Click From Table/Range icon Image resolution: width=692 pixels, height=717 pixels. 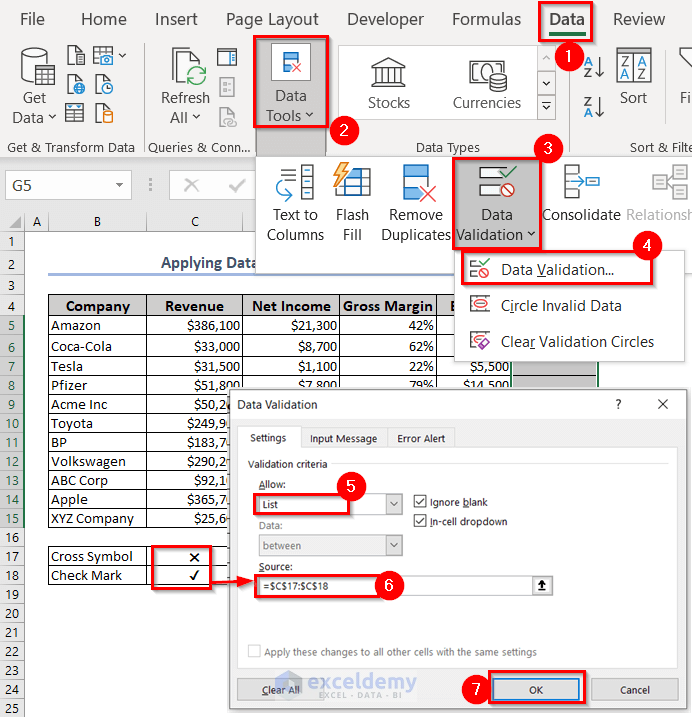click(x=74, y=113)
